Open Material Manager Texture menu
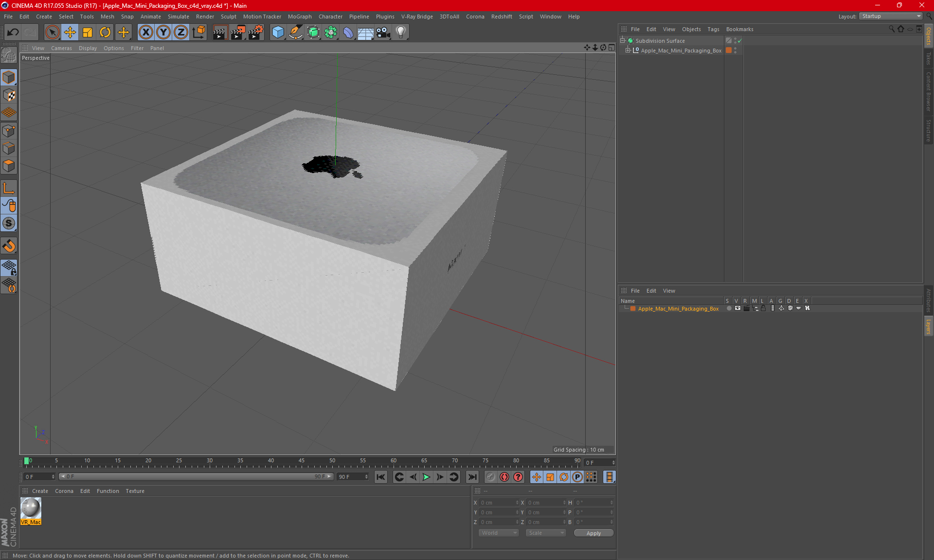The width and height of the screenshot is (934, 560). coord(135,491)
